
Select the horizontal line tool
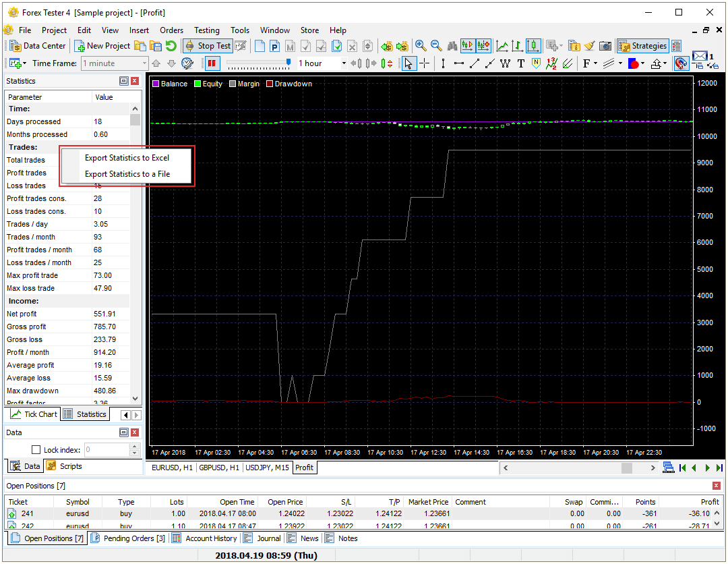[x=459, y=63]
